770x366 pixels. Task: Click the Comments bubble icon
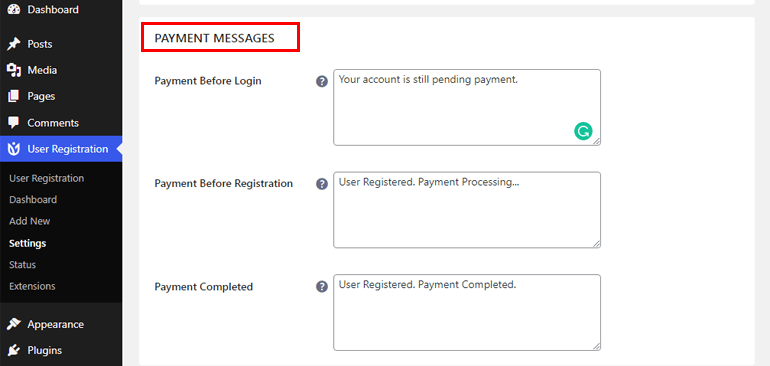(14, 123)
